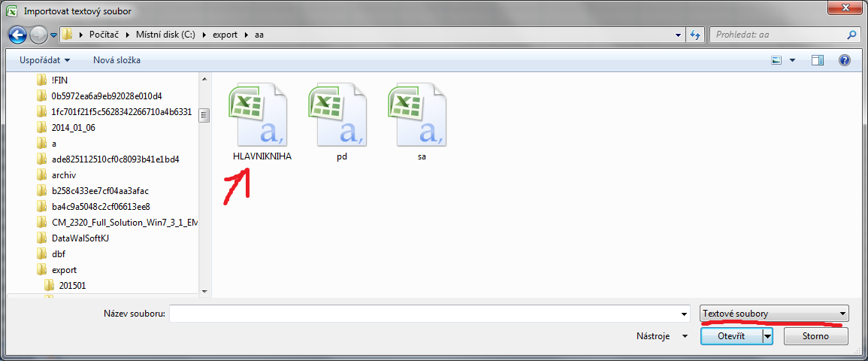Click folder tree scrollbar down arrow
868x361 pixels.
pyautogui.click(x=204, y=291)
